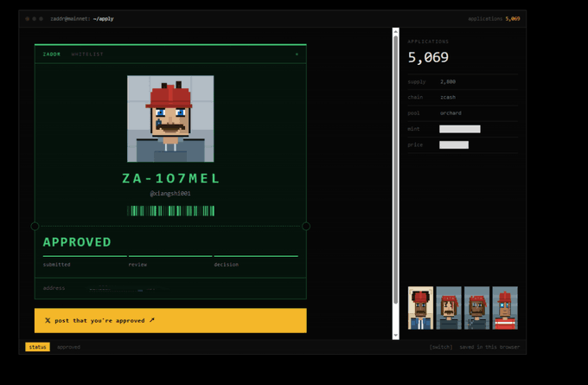
Task: Click the @ciangshi001 handle
Action: coord(170,194)
